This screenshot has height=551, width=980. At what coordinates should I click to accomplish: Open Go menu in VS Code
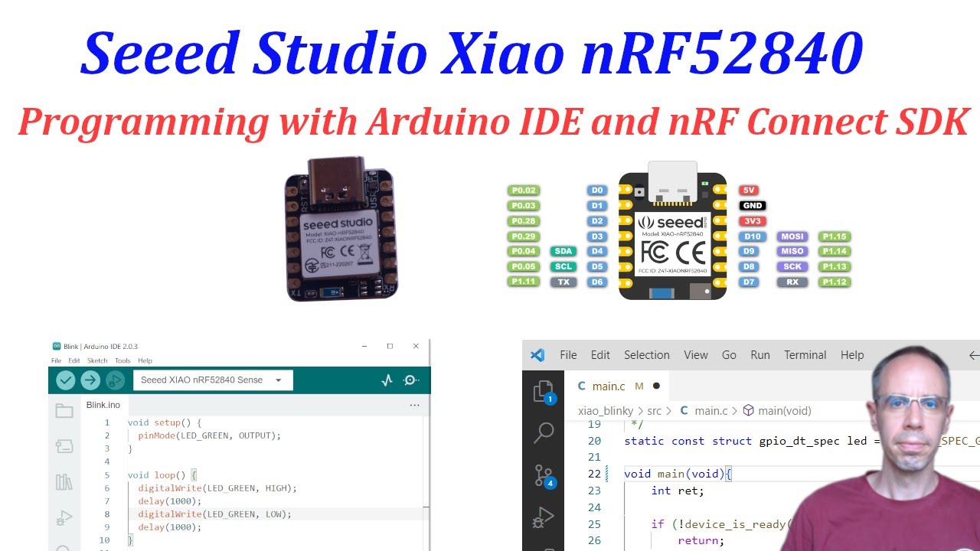pos(729,355)
